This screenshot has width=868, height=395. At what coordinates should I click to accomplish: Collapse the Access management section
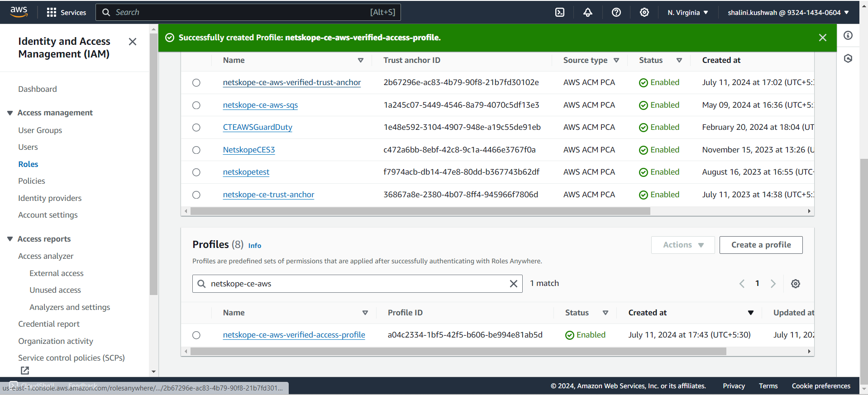[10, 113]
